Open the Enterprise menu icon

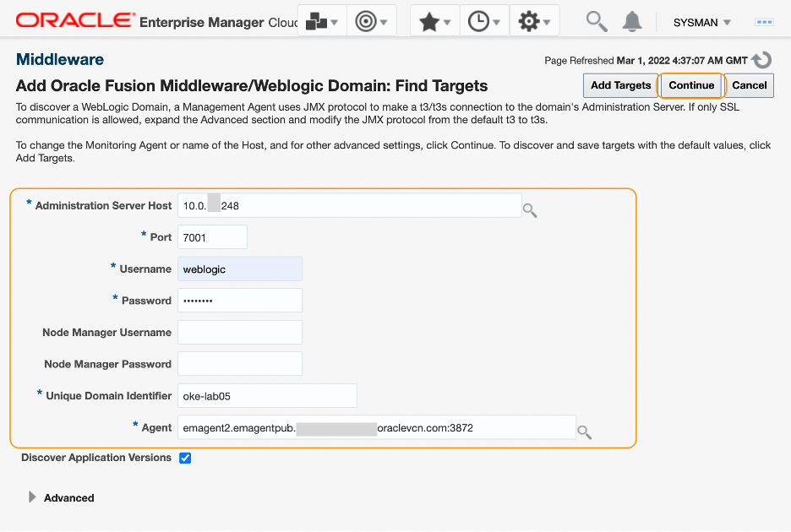tap(322, 21)
